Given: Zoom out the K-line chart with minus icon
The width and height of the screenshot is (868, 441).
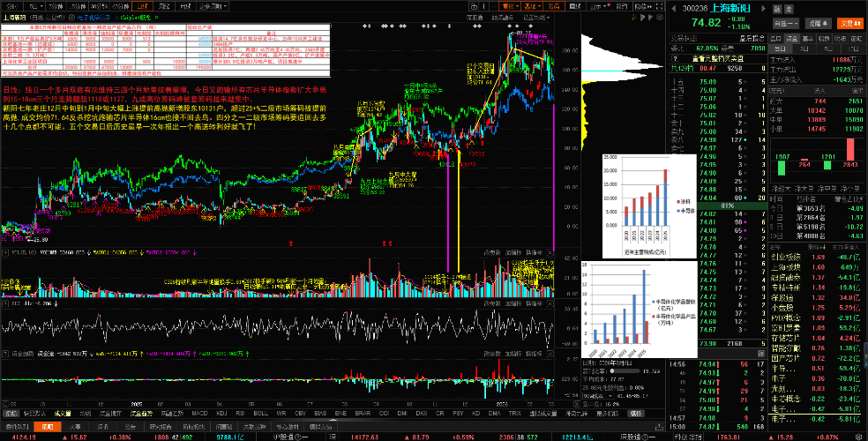Looking at the screenshot, I should click(494, 6).
